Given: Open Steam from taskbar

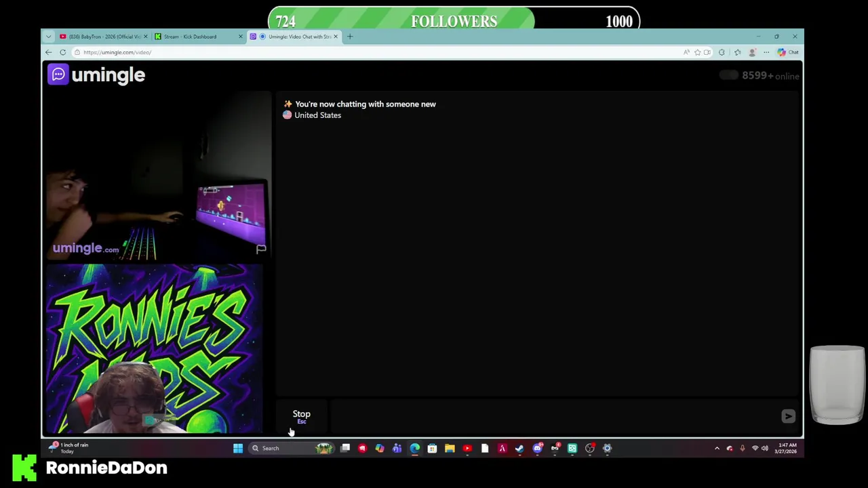Looking at the screenshot, I should click(520, 448).
